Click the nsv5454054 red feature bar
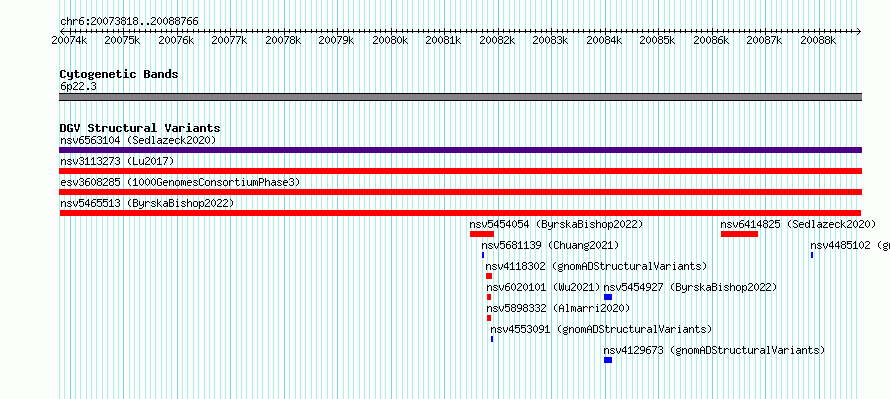The height and width of the screenshot is (399, 890). click(482, 234)
